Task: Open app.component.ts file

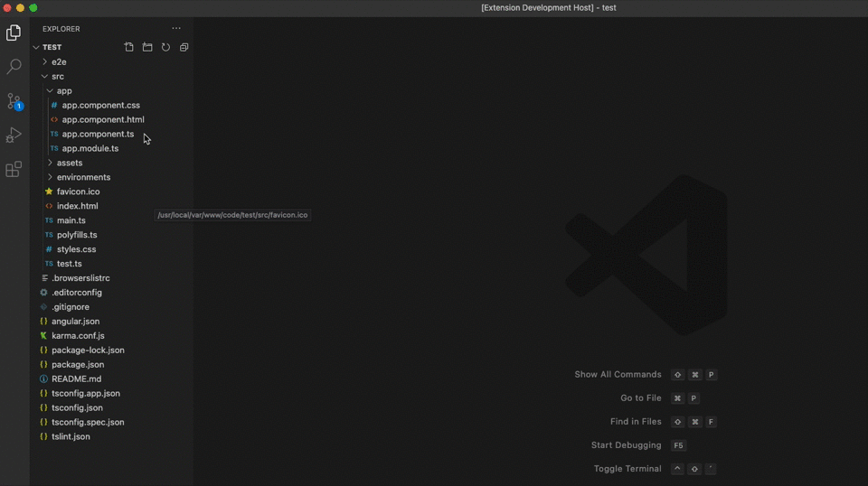Action: [x=98, y=134]
